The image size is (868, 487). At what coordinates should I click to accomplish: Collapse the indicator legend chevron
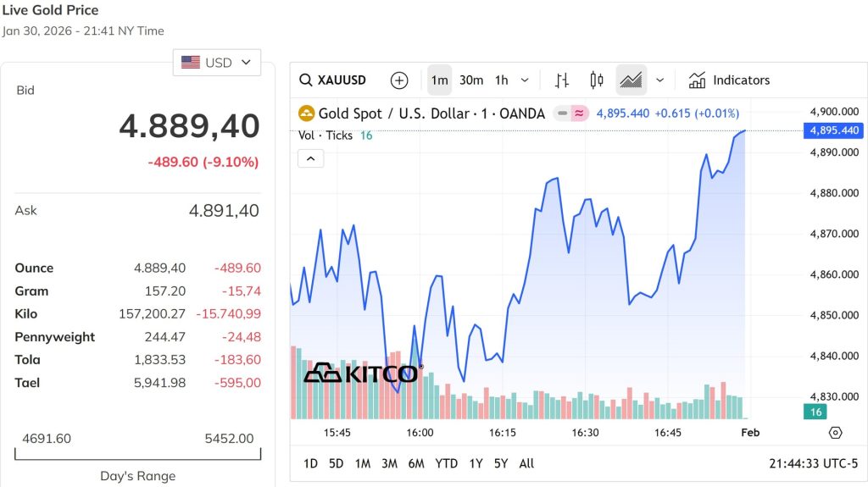311,158
